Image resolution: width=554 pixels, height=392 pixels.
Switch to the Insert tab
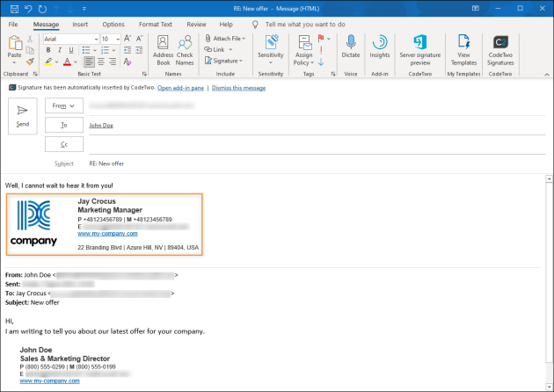80,25
